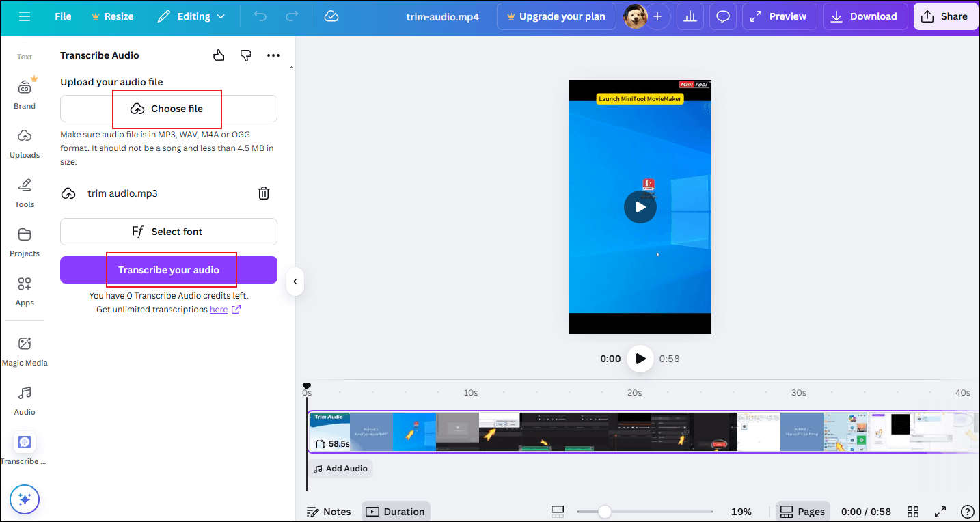This screenshot has width=980, height=522.
Task: Open the analytics bar chart icon
Action: (690, 16)
